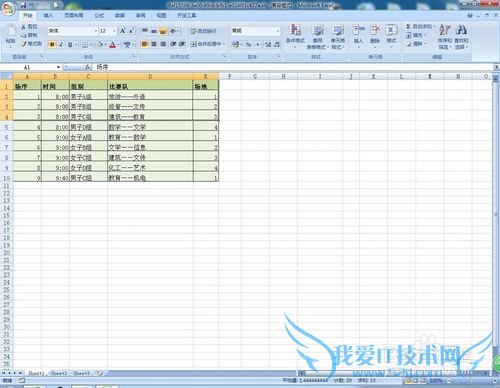This screenshot has width=500, height=388.
Task: Switch to the Sheet2 worksheet tab
Action: [x=59, y=373]
